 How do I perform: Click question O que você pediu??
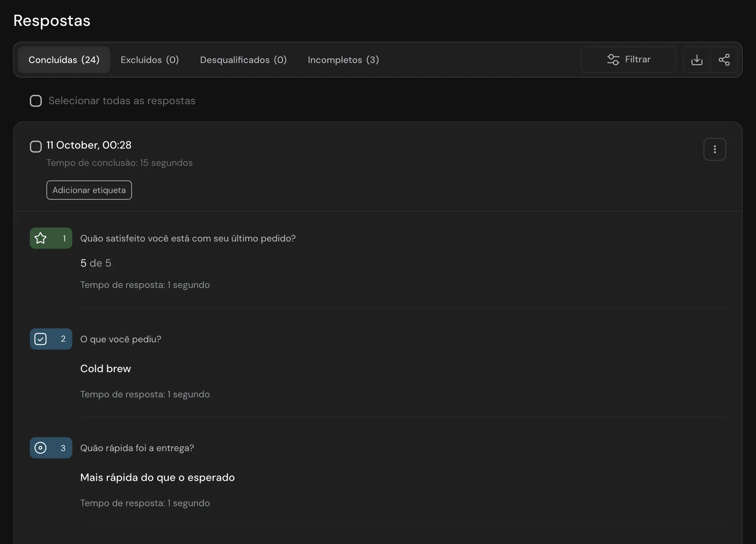pyautogui.click(x=121, y=339)
